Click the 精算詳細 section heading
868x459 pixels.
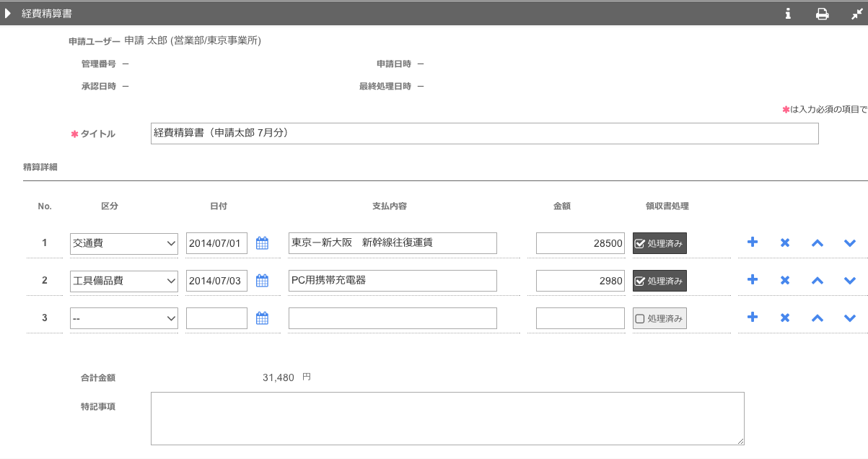click(x=40, y=167)
